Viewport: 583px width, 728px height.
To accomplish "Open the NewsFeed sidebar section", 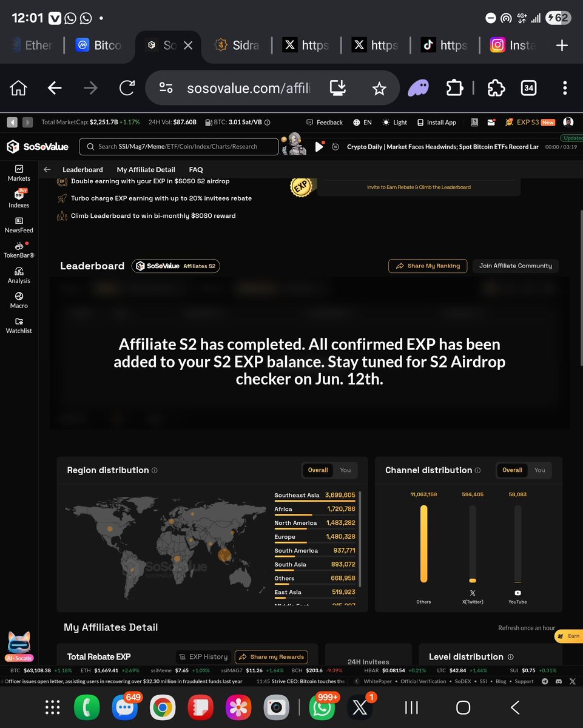I will click(19, 224).
